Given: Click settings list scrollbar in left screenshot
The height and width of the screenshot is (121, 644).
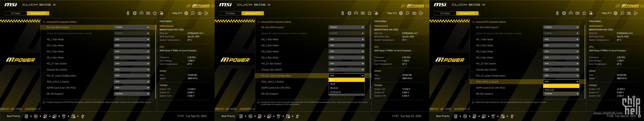Looking at the screenshot, I should (x=155, y=62).
